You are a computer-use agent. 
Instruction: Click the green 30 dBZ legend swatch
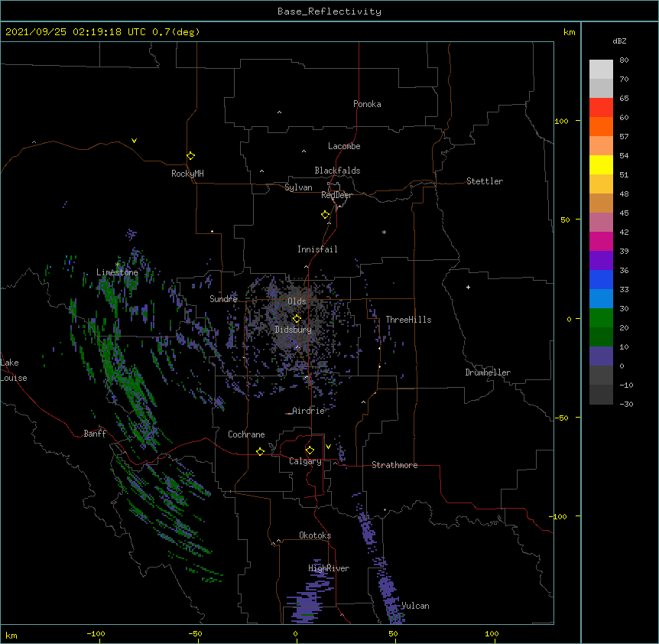601,318
